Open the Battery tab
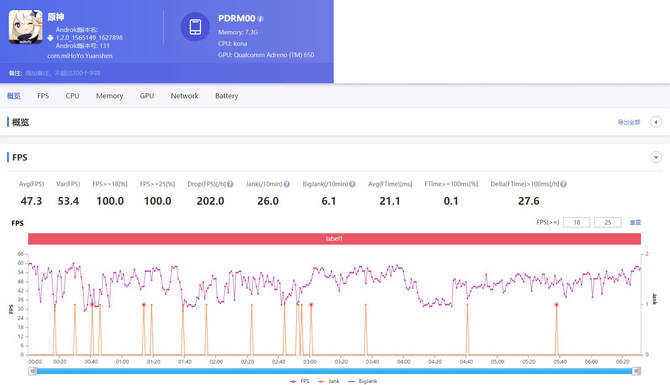 coord(226,96)
